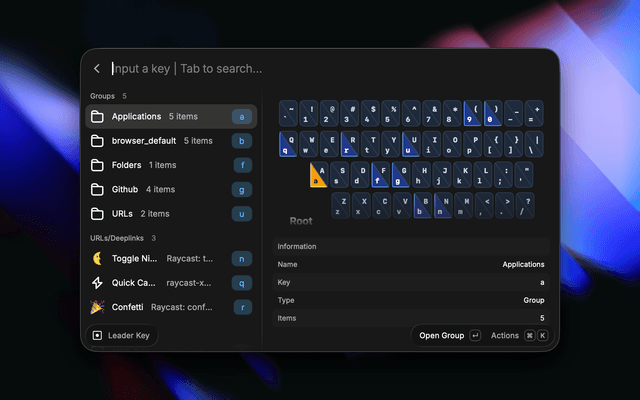Click the 'Applications' group name

[136, 117]
